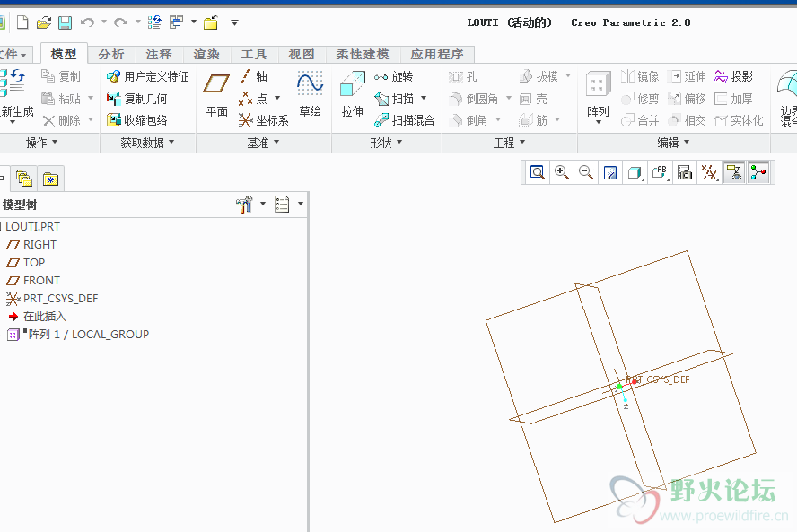This screenshot has width=797, height=532.
Task: Create a datum axis (轴)
Action: (x=253, y=77)
